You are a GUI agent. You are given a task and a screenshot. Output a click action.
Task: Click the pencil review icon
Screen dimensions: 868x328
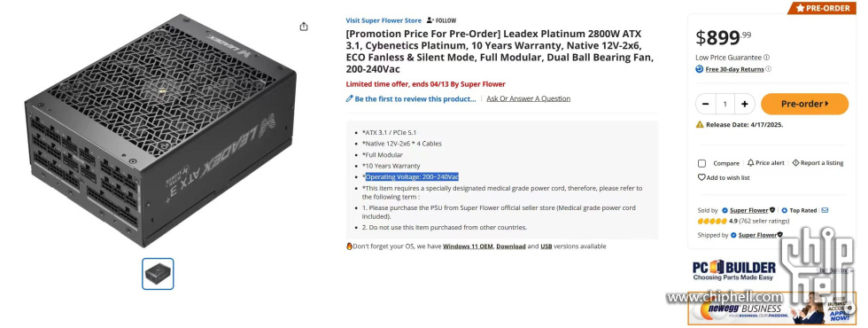pyautogui.click(x=349, y=98)
